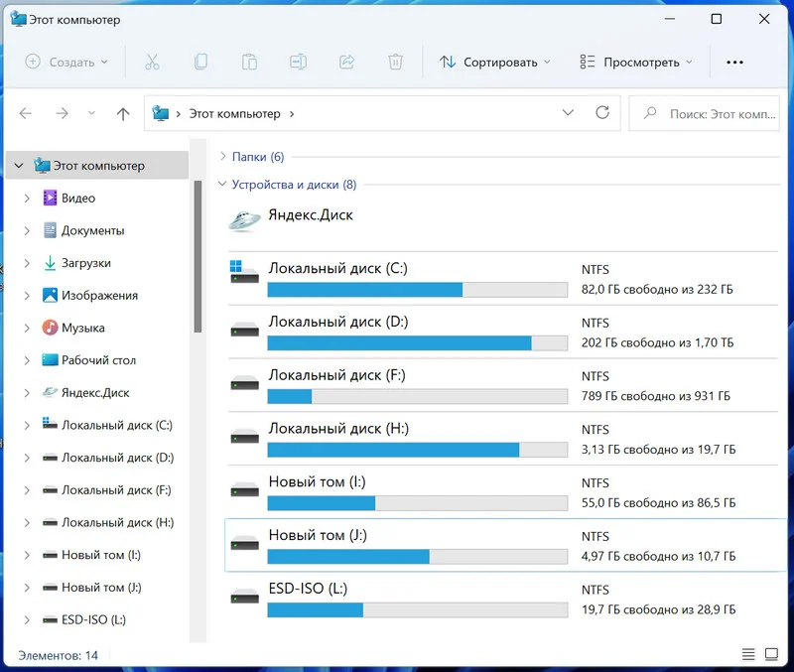Viewport: 794px width, 672px height.
Task: Go back with the left arrow
Action: pyautogui.click(x=26, y=113)
